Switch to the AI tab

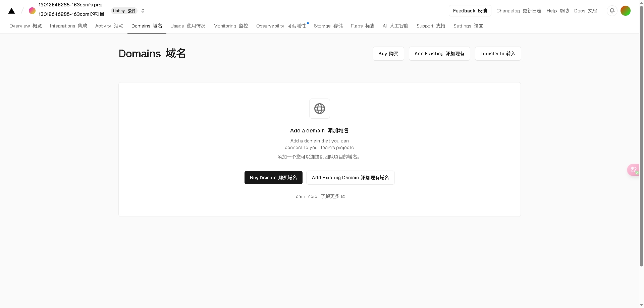(x=395, y=26)
